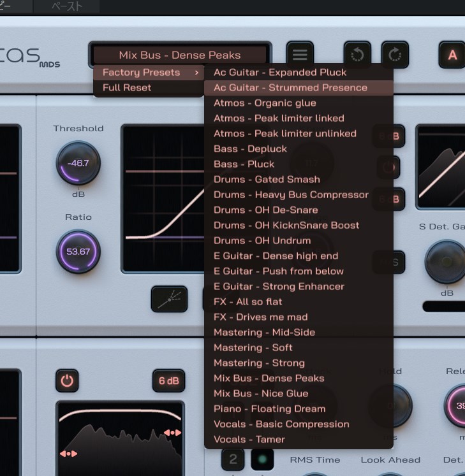
Task: Select the Ac Guitar - Strummed Presence preset
Action: (290, 87)
